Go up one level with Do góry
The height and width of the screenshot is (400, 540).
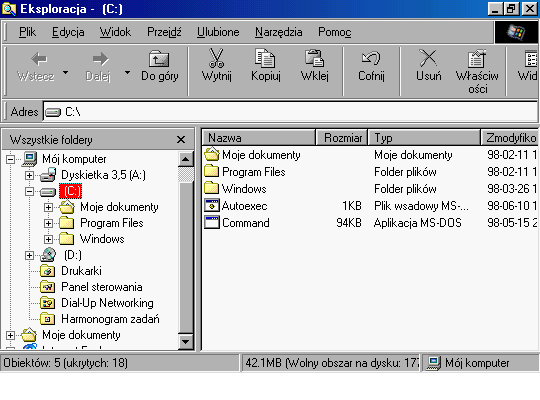tap(159, 66)
